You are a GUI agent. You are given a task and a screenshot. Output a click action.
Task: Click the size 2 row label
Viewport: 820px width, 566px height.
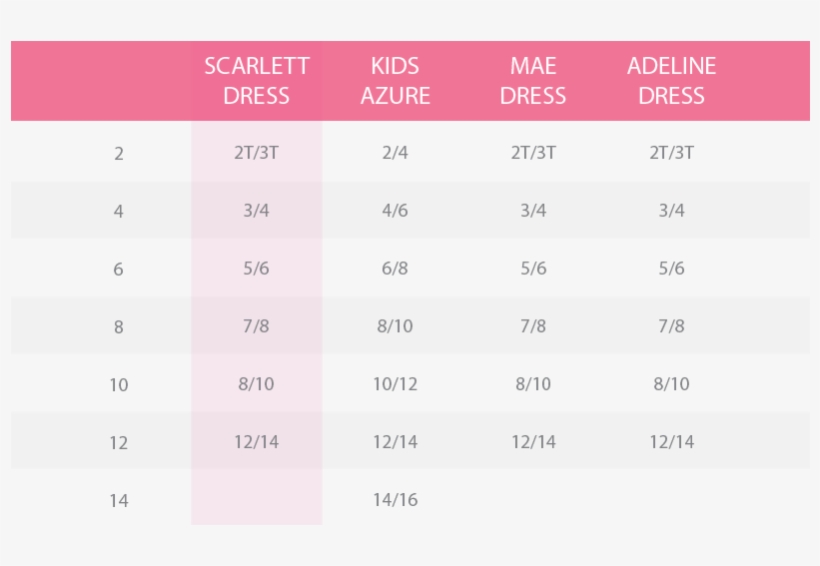[x=119, y=154]
